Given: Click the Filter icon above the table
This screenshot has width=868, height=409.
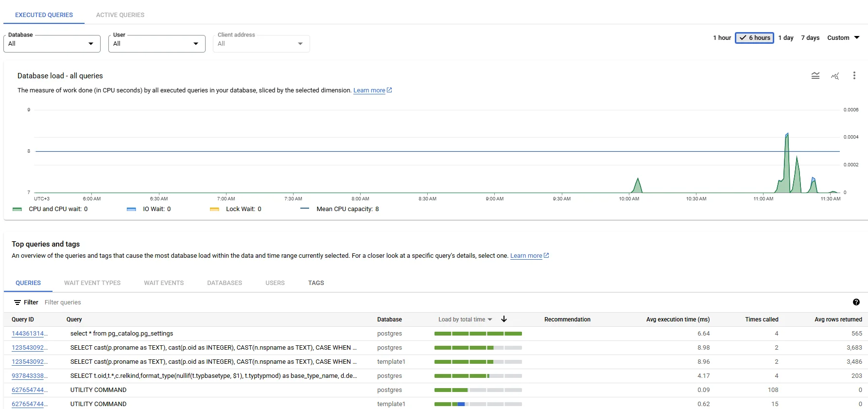Looking at the screenshot, I should 17,302.
